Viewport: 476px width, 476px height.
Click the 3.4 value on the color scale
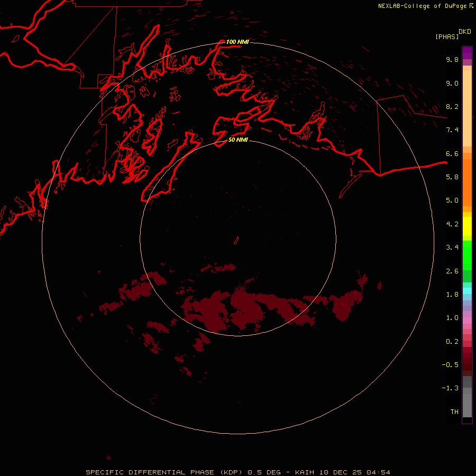pyautogui.click(x=452, y=248)
